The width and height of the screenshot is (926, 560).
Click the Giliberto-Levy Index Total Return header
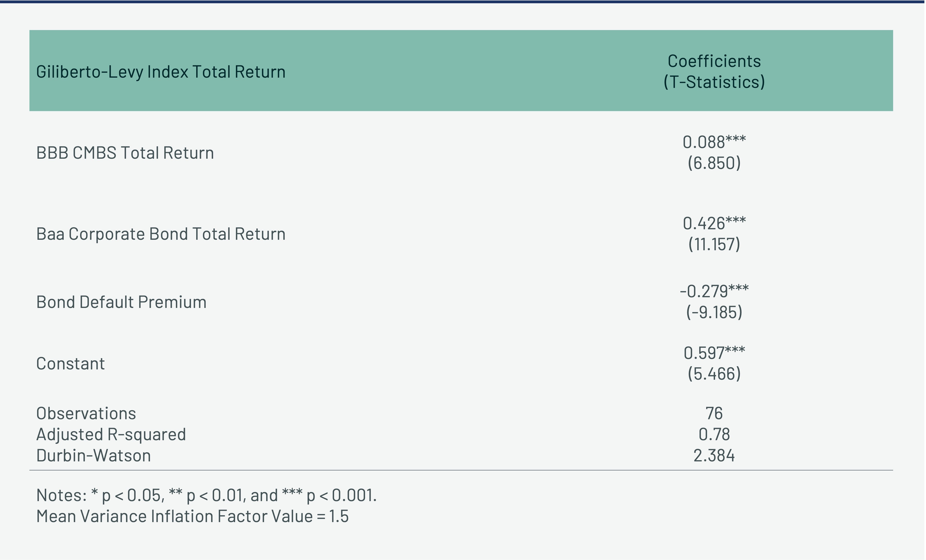coord(161,72)
